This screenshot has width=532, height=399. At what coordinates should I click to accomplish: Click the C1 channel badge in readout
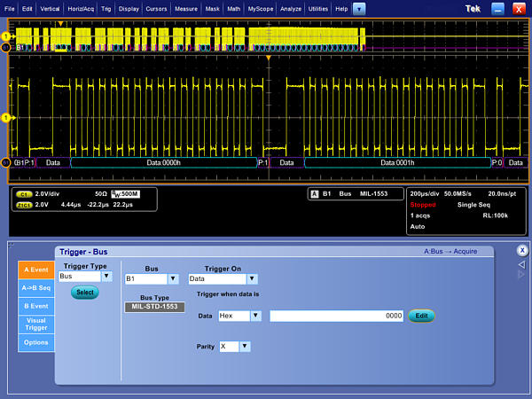coord(24,193)
